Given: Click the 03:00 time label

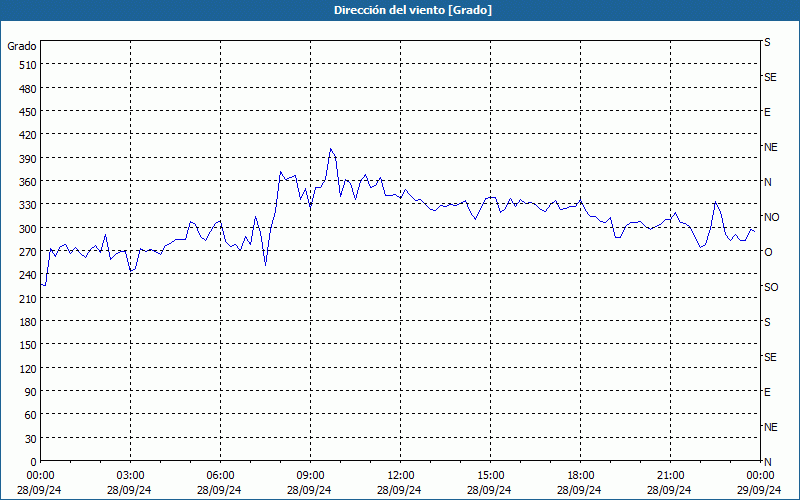Looking at the screenshot, I should [130, 476].
